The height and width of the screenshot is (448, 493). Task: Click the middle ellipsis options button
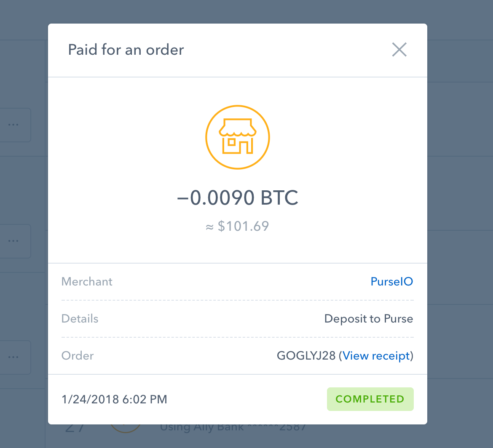click(x=14, y=241)
